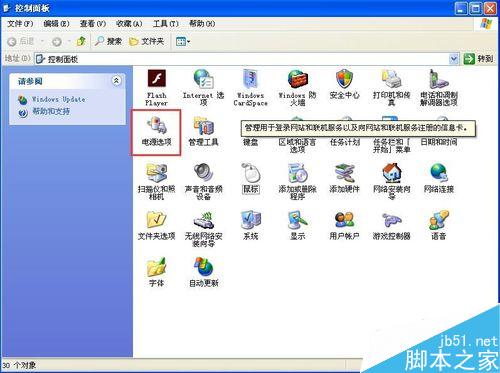Open the Windows 防火墙 firewall icon
500x373 pixels.
click(x=297, y=88)
